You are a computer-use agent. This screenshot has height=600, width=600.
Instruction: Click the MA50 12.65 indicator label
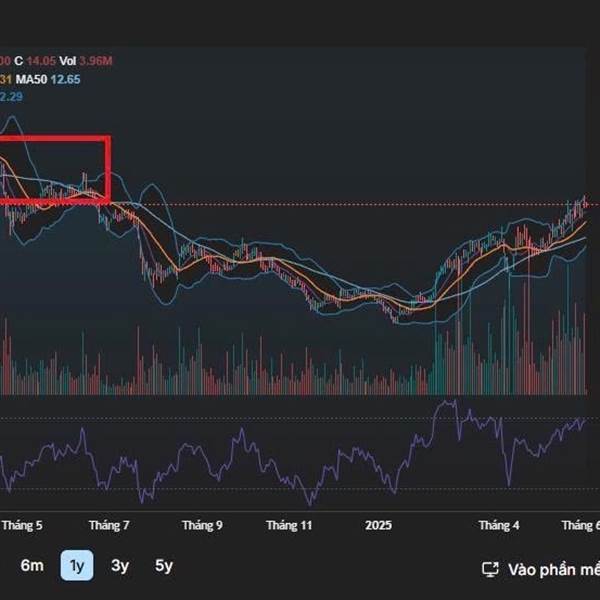[48, 80]
